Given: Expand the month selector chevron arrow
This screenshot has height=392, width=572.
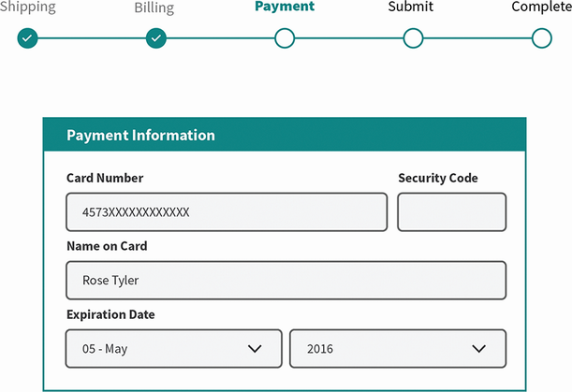Looking at the screenshot, I should pos(255,348).
